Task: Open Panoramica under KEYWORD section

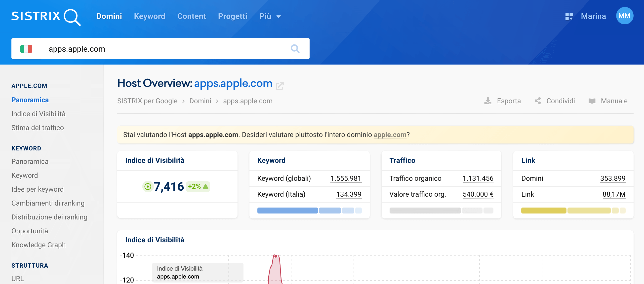Action: (x=30, y=162)
